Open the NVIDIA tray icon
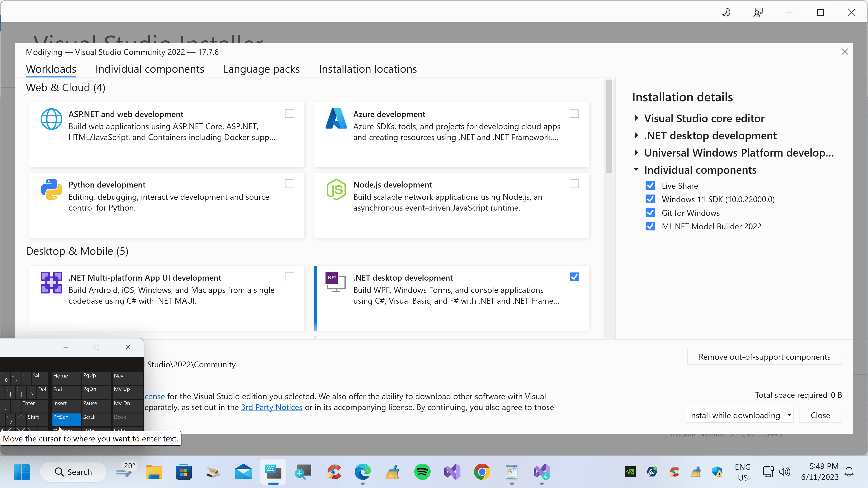 click(630, 472)
